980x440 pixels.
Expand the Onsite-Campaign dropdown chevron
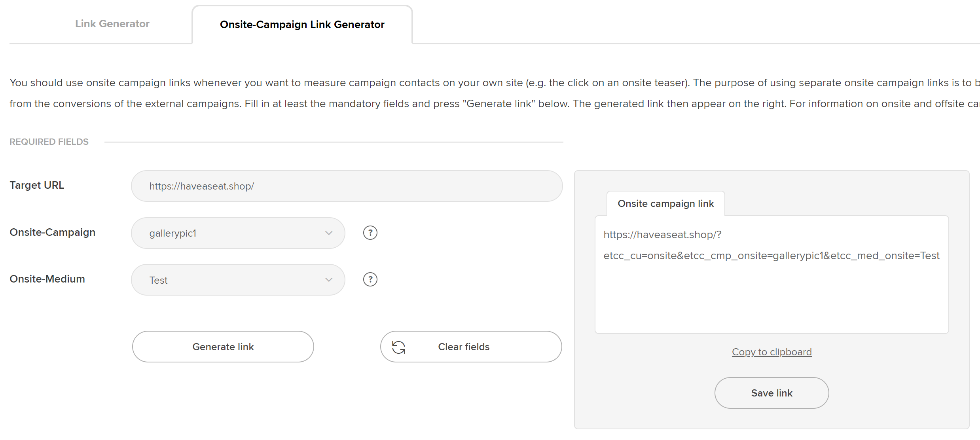coord(329,233)
